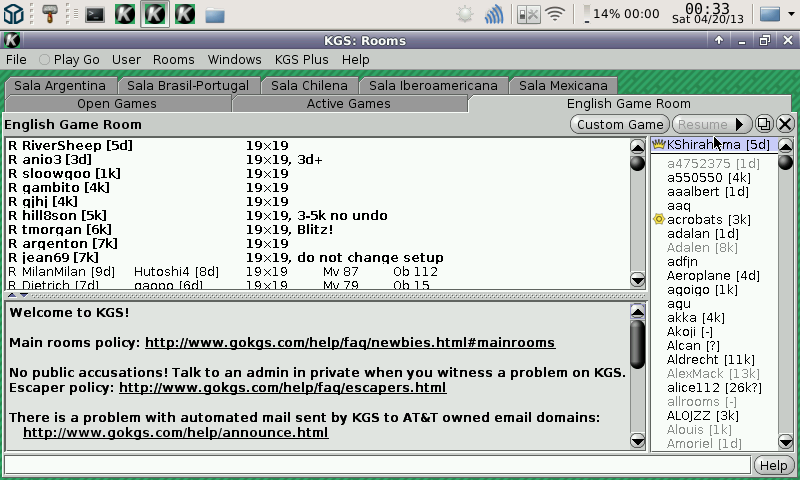800x480 pixels.
Task: Click the power manager tray icon
Action: (528, 14)
